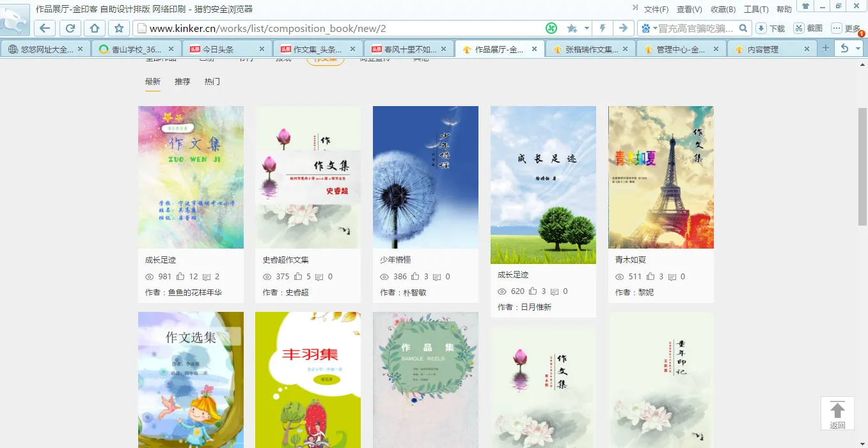Open the colorful 作文集 ZUO WEN JI cover

191,177
